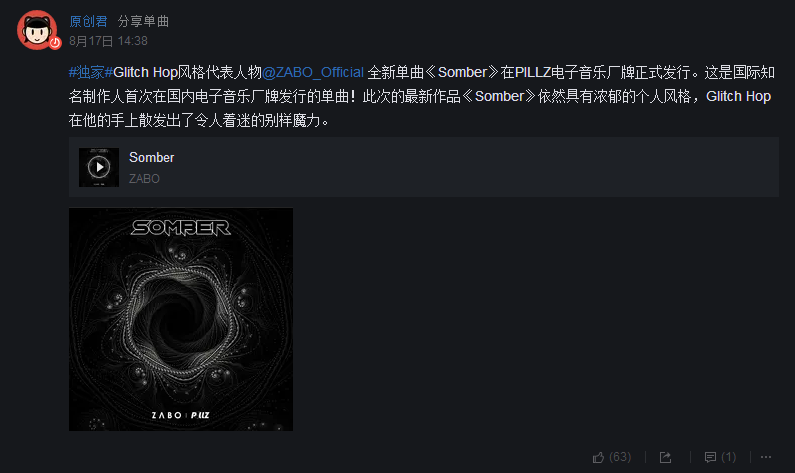Open the comments via the speech bubble icon

(x=710, y=457)
